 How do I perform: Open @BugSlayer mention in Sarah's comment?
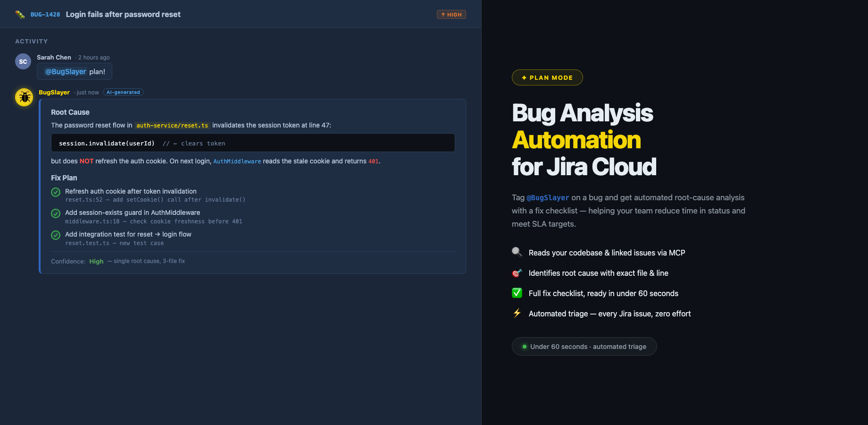coord(65,71)
